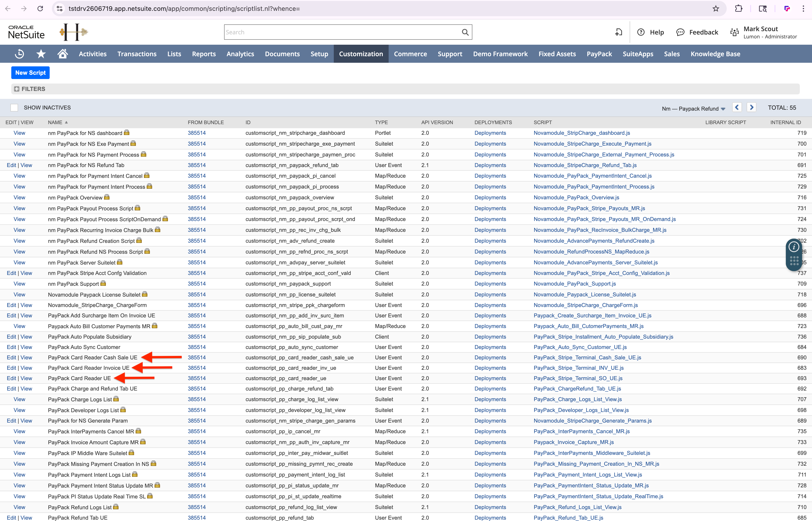The height and width of the screenshot is (521, 812).
Task: Click the shortcuts star icon
Action: pos(41,53)
